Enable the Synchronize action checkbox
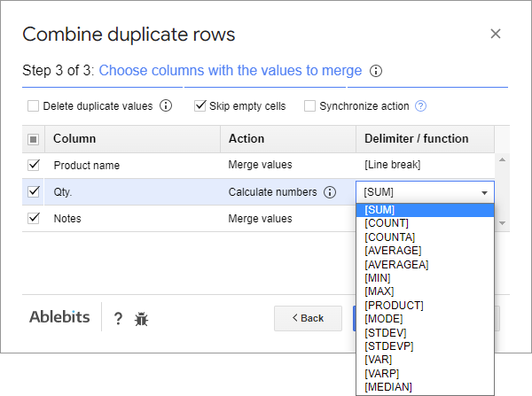Screen dimensions: 532x396 click(310, 106)
